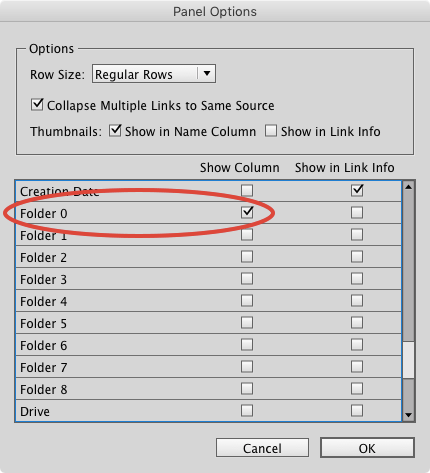Select the Drive row label
This screenshot has width=430, height=473.
point(35,411)
